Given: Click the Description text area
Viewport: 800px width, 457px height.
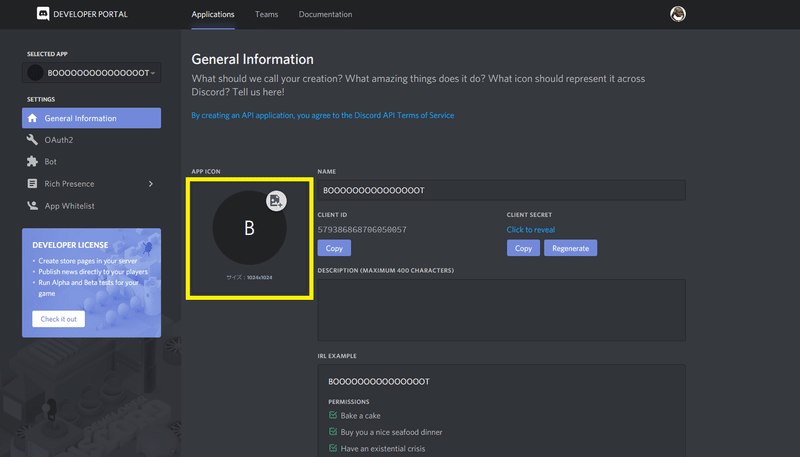Looking at the screenshot, I should coord(502,310).
